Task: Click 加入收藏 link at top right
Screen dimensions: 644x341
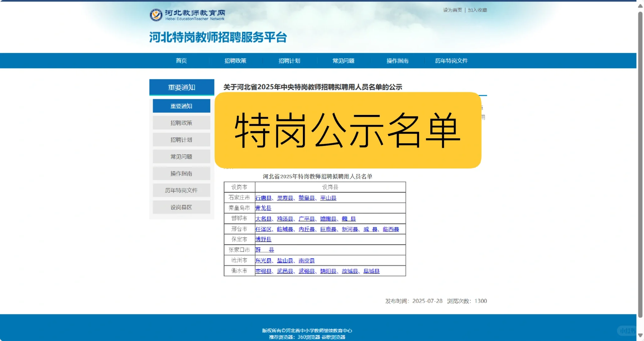Action: (477, 10)
